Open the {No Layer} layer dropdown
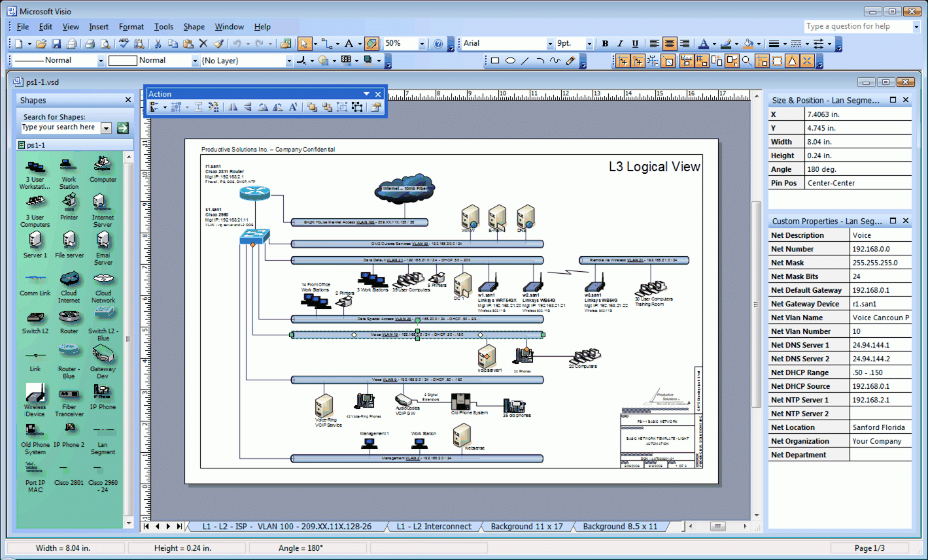 click(289, 61)
